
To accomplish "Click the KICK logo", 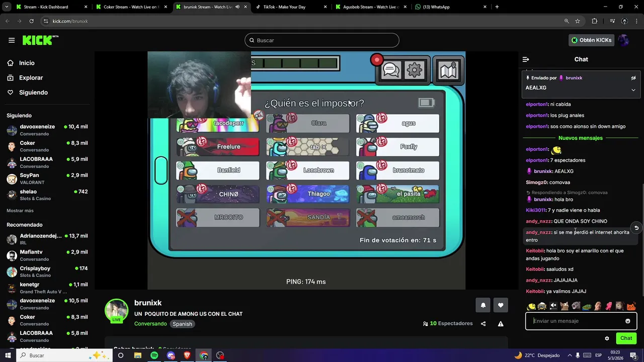I will coord(40,40).
